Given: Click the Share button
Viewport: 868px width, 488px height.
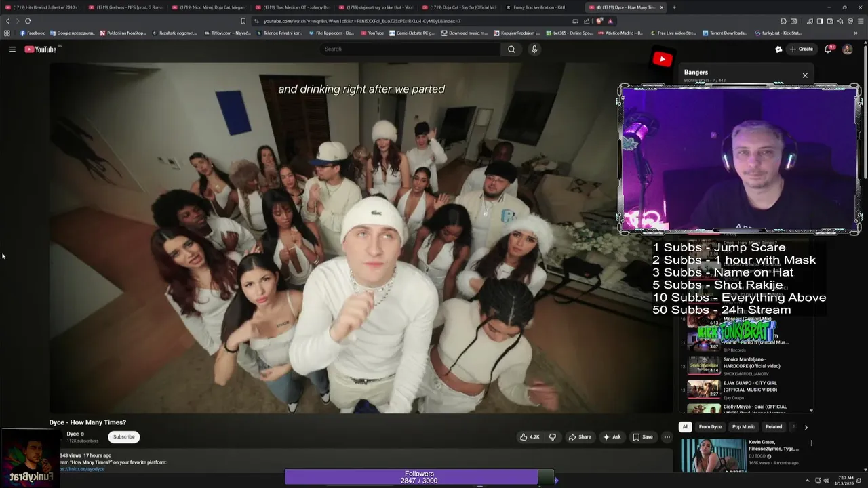Looking at the screenshot, I should 580,437.
